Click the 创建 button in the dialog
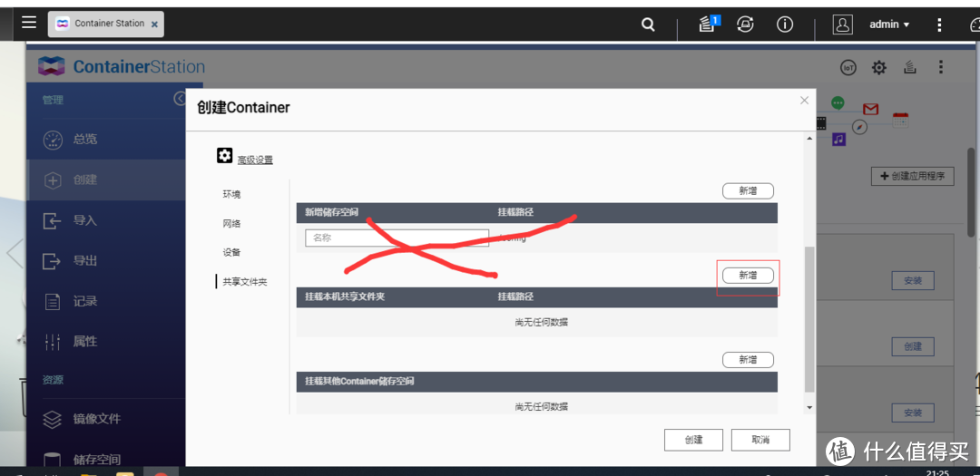980x476 pixels. [694, 440]
